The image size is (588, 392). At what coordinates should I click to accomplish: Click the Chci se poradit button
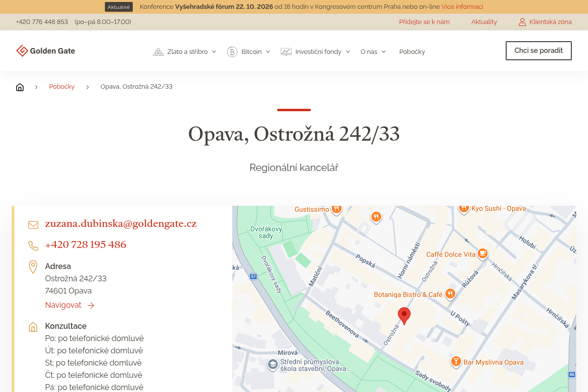point(539,50)
